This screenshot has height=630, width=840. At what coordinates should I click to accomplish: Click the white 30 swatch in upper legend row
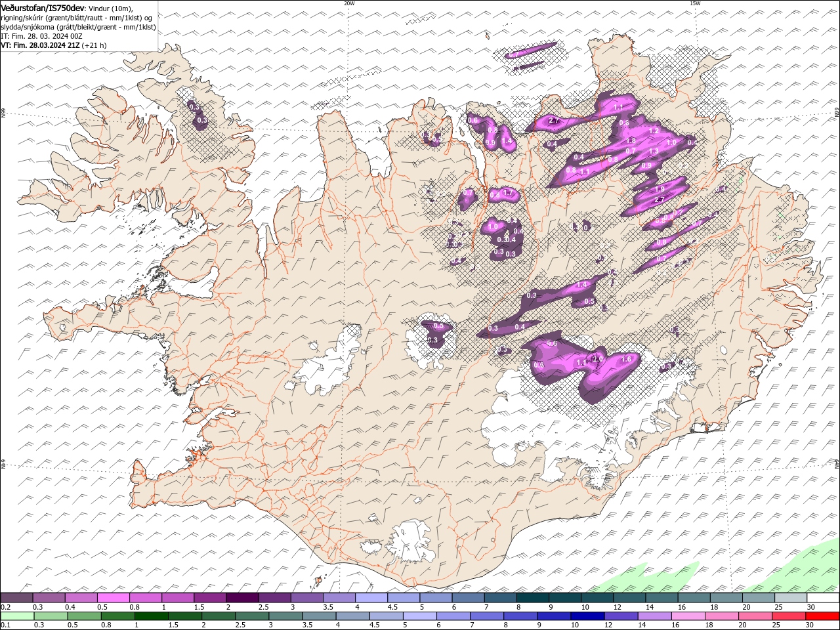coord(823,598)
